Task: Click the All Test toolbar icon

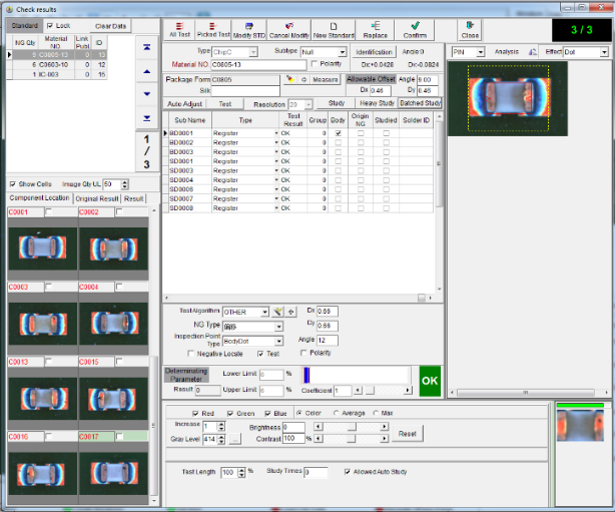Action: coord(179,25)
